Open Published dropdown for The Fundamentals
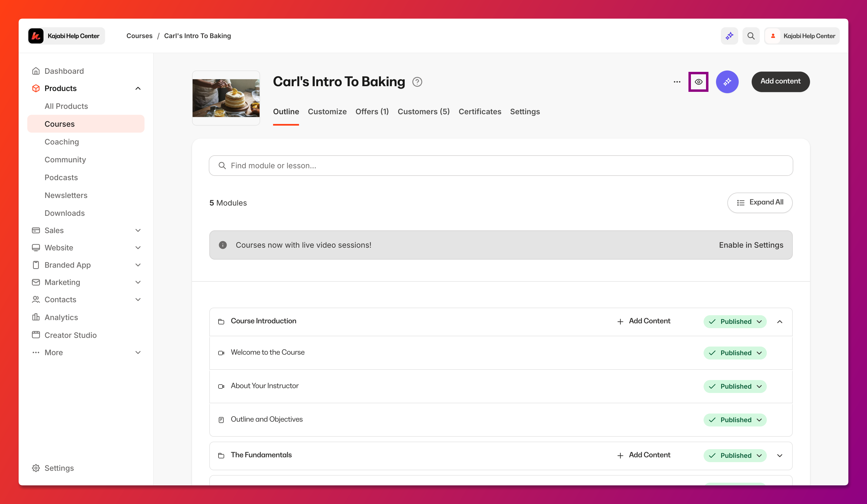Screen dimensions: 867x504 pyautogui.click(x=735, y=455)
